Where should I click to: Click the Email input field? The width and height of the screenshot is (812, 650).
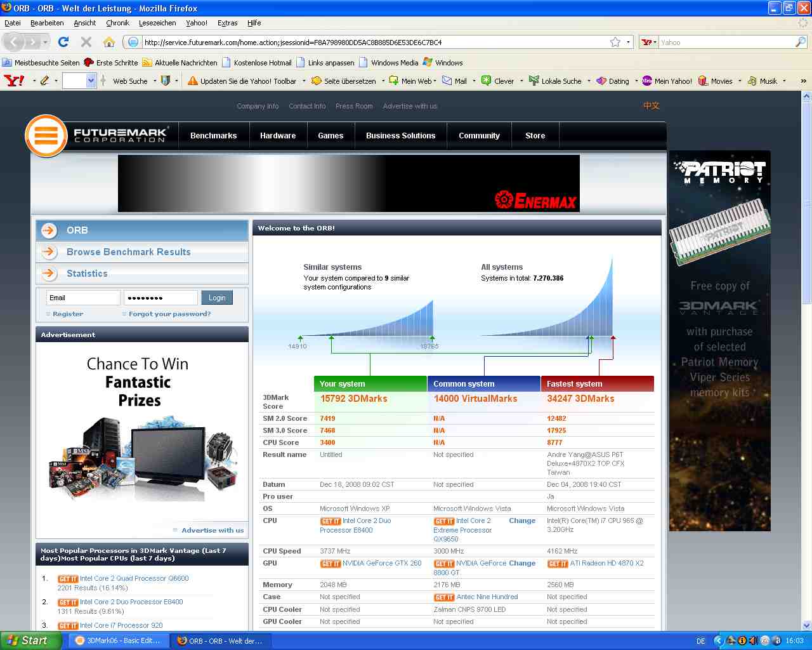tap(83, 298)
